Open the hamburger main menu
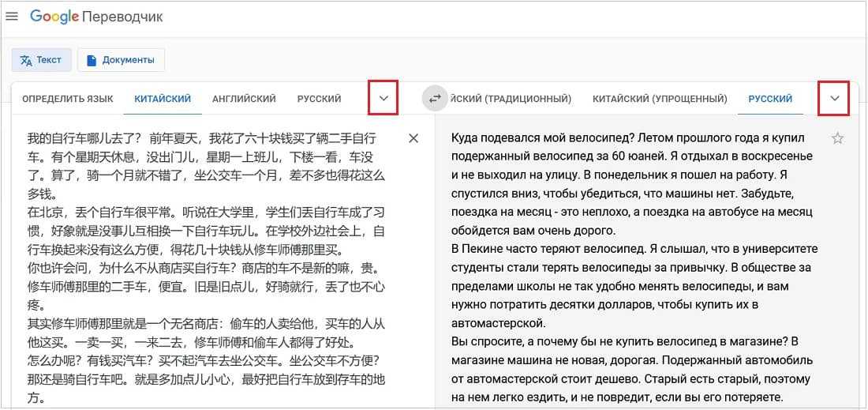The image size is (868, 410). pyautogui.click(x=12, y=17)
